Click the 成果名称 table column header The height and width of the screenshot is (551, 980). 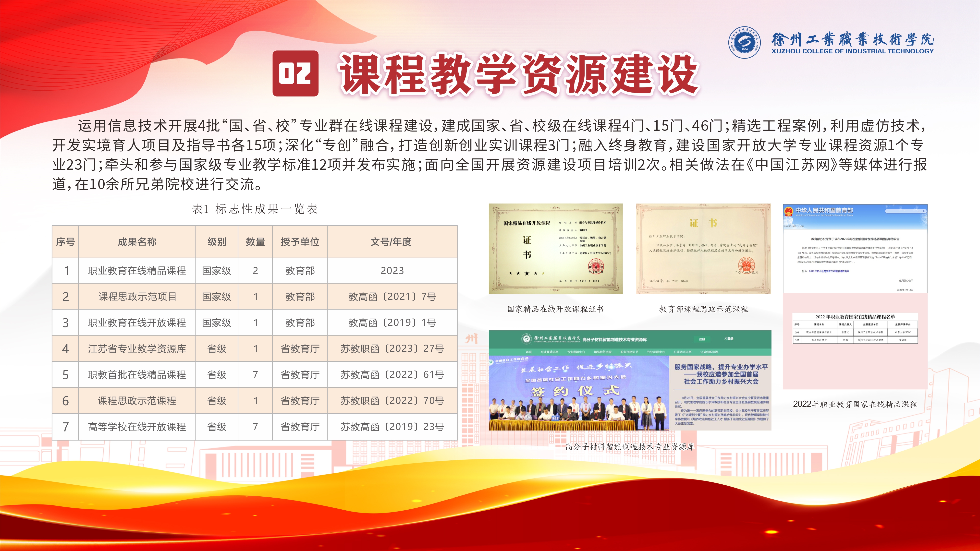coord(136,242)
